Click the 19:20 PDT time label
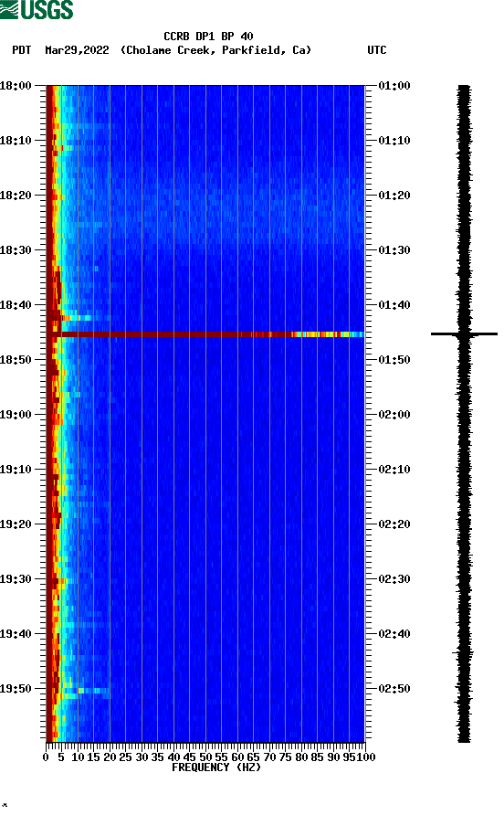Image resolution: width=504 pixels, height=815 pixels. pos(16,524)
